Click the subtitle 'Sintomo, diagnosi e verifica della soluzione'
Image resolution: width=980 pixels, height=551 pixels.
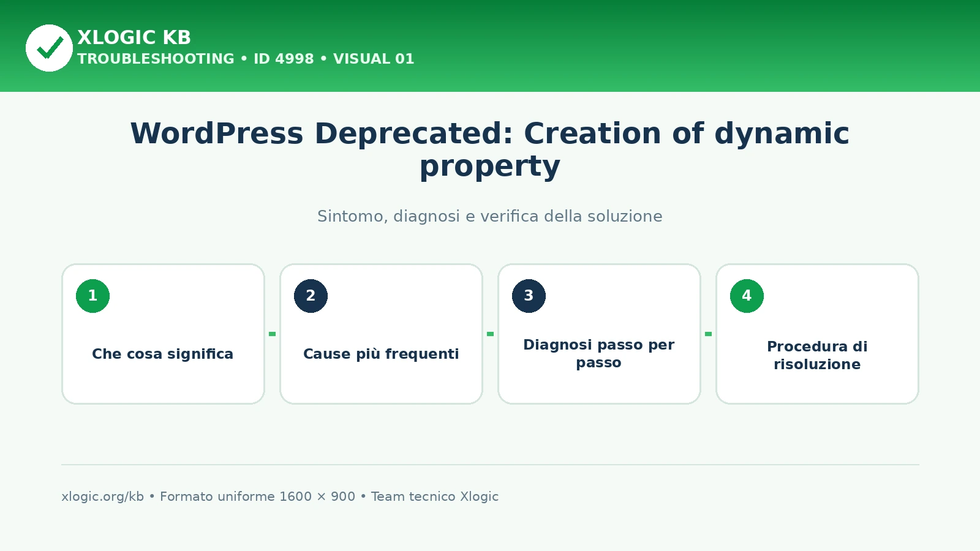(x=490, y=216)
